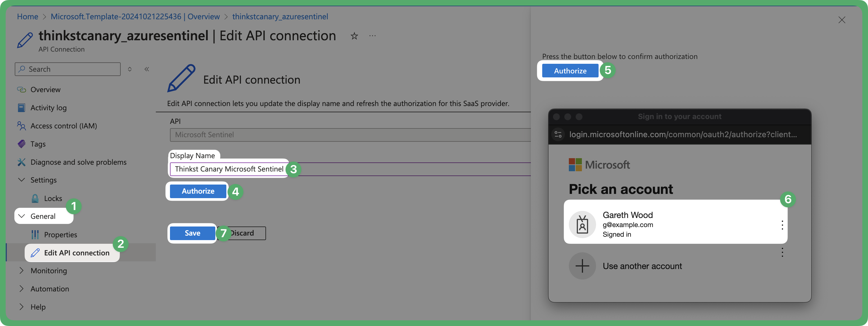Click the pencil icon beside Edit API connection in the sidebar
The height and width of the screenshot is (326, 868).
coord(35,253)
